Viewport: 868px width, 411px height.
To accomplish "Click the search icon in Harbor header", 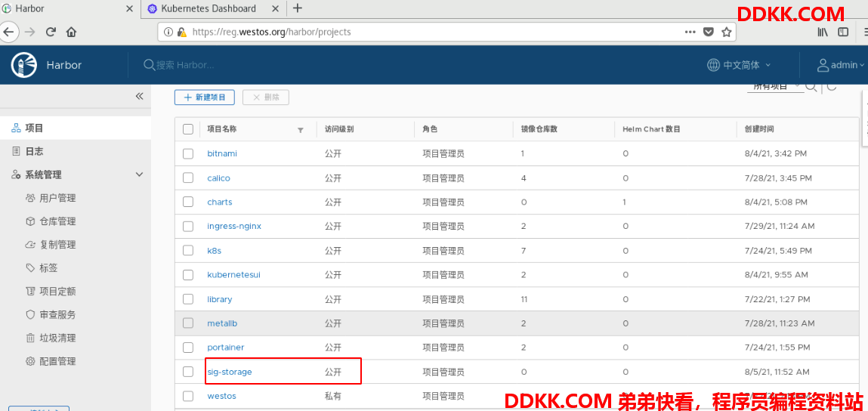I will (x=149, y=65).
